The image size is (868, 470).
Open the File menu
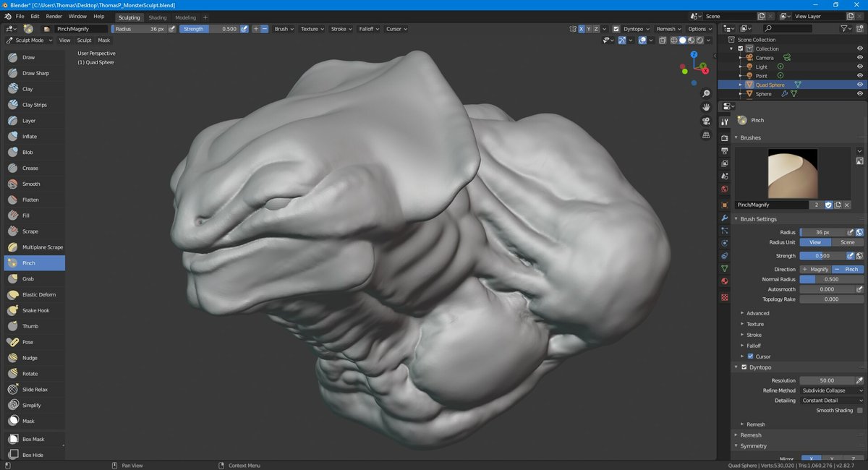[x=20, y=16]
